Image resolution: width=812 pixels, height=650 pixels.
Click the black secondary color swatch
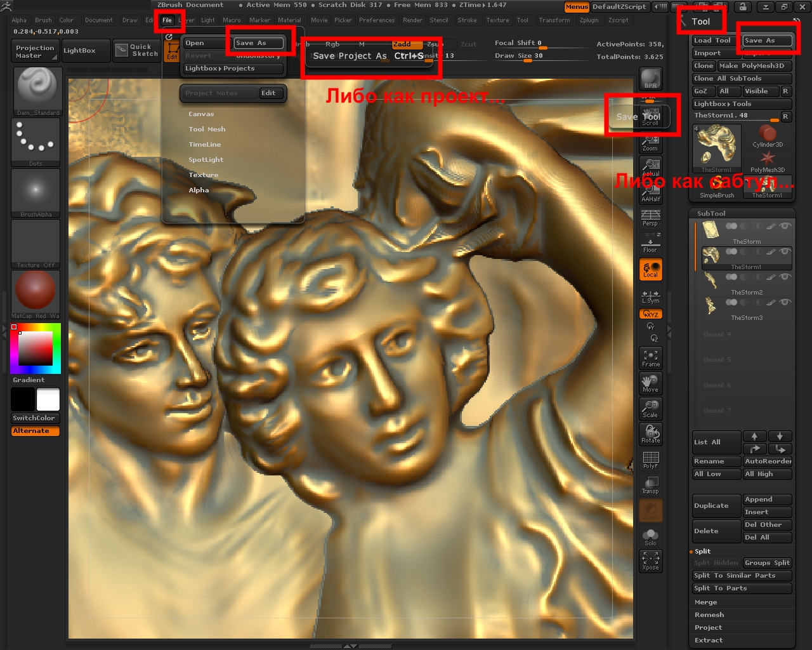tap(23, 400)
